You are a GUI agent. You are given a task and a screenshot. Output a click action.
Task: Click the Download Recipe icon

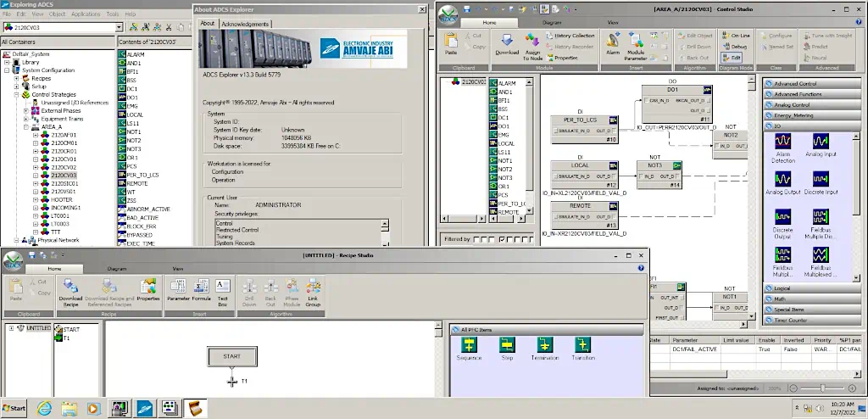click(x=70, y=290)
